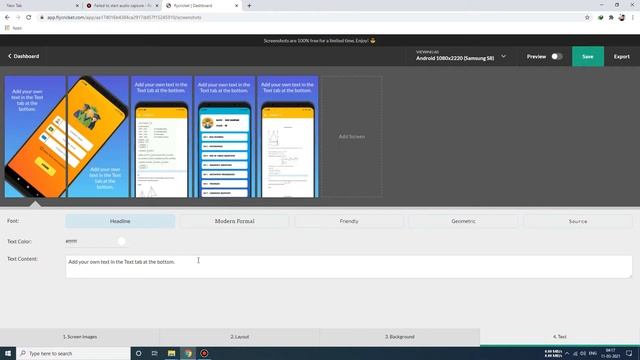This screenshot has height=360, width=640.
Task: Choose the Modern Formal font
Action: [x=235, y=221]
